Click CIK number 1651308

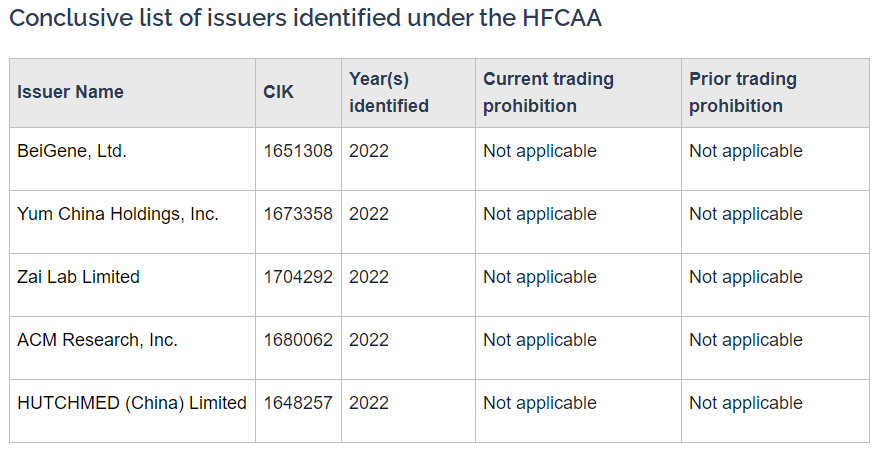tap(298, 151)
